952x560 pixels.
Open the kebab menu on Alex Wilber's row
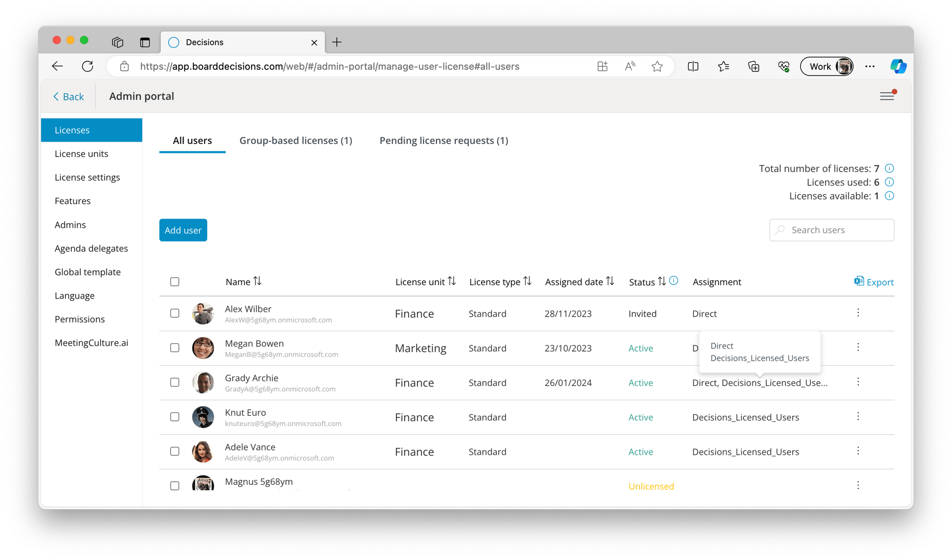point(858,313)
